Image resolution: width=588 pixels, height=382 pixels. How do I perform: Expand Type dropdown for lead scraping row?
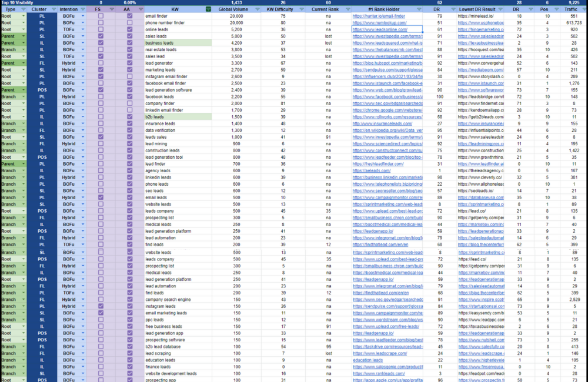24,353
